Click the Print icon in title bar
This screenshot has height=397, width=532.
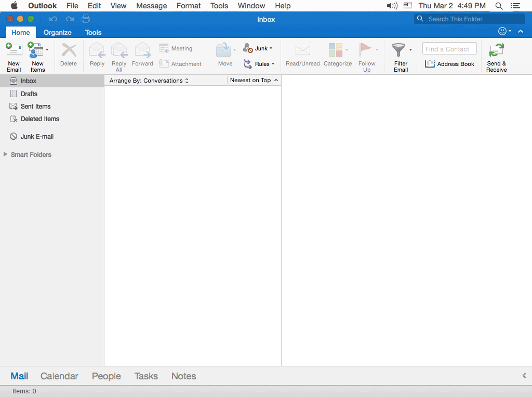(86, 19)
